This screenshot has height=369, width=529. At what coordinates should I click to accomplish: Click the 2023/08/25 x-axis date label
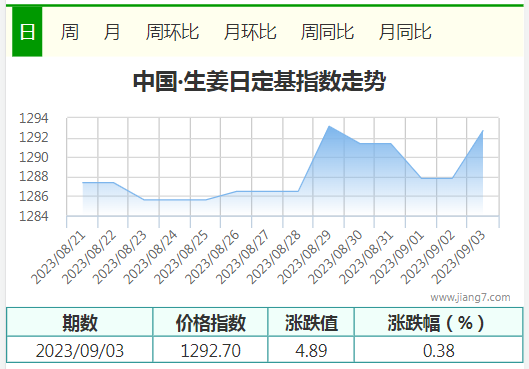182,258
